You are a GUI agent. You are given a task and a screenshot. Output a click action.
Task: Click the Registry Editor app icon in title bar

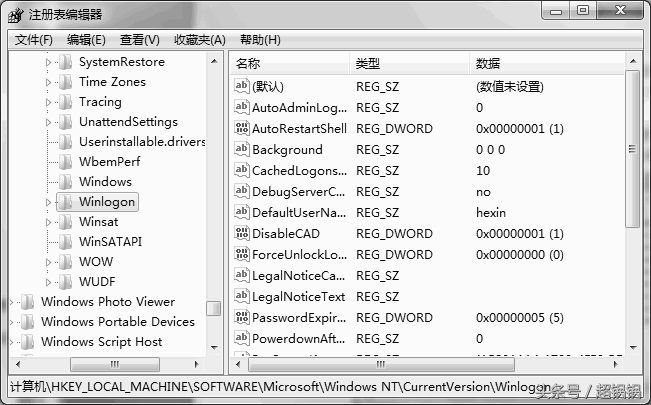[x=16, y=15]
